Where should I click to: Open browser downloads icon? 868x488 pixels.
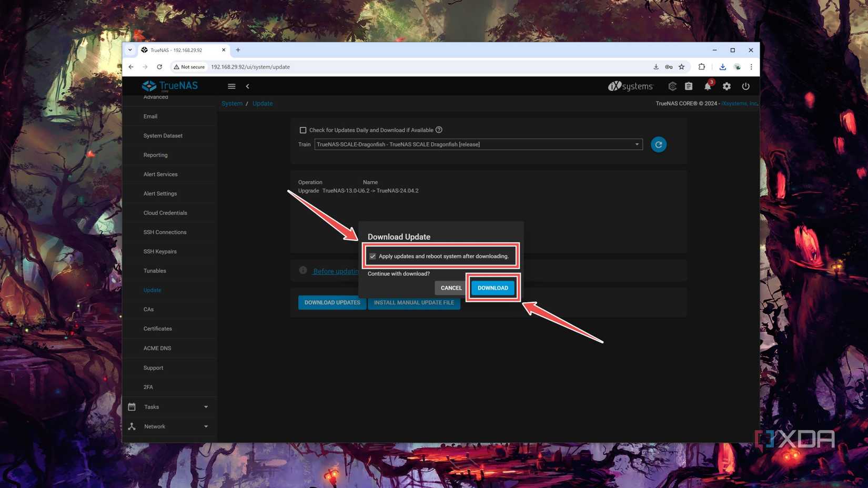point(722,67)
